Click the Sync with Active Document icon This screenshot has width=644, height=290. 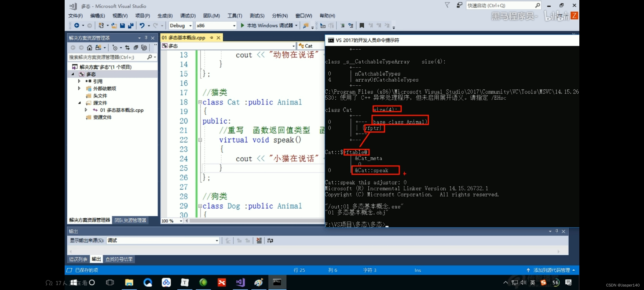click(x=127, y=48)
